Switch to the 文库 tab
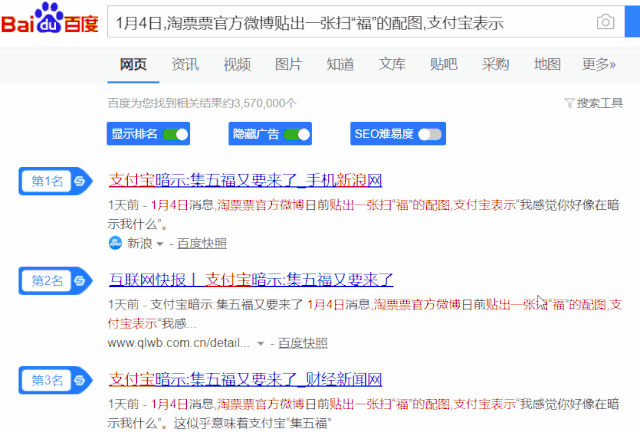 click(392, 64)
